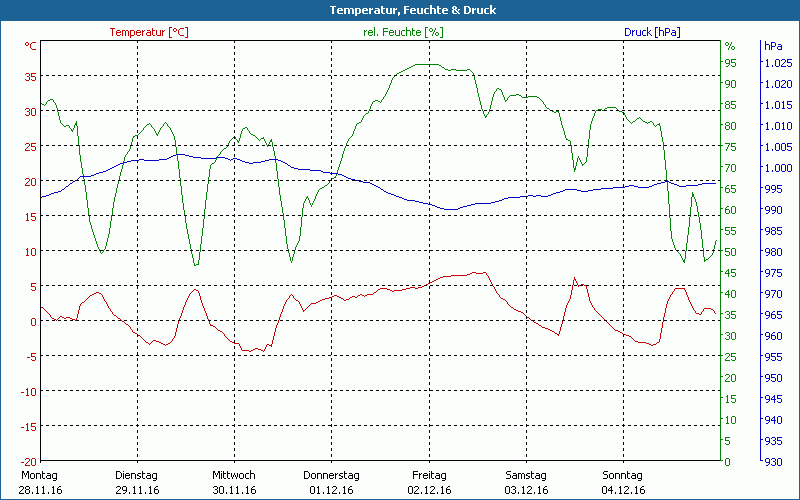Click the '-20' temperature axis tick
Screen dimensions: 800x500
29,462
